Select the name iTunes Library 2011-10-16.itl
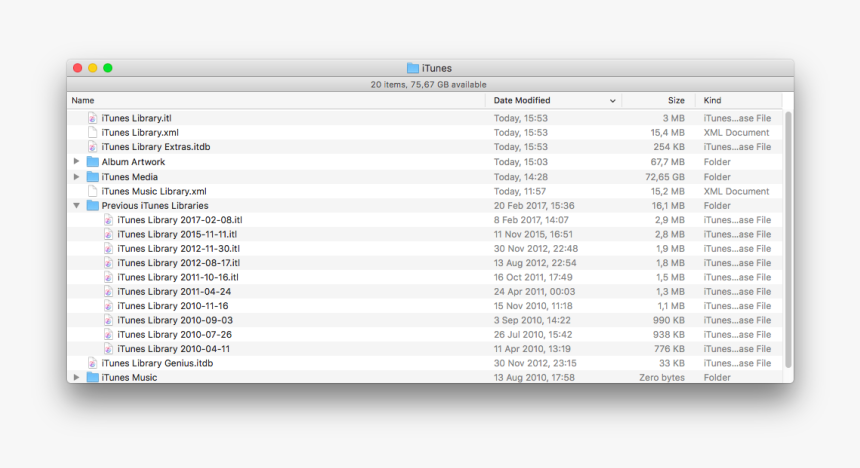 pyautogui.click(x=178, y=277)
